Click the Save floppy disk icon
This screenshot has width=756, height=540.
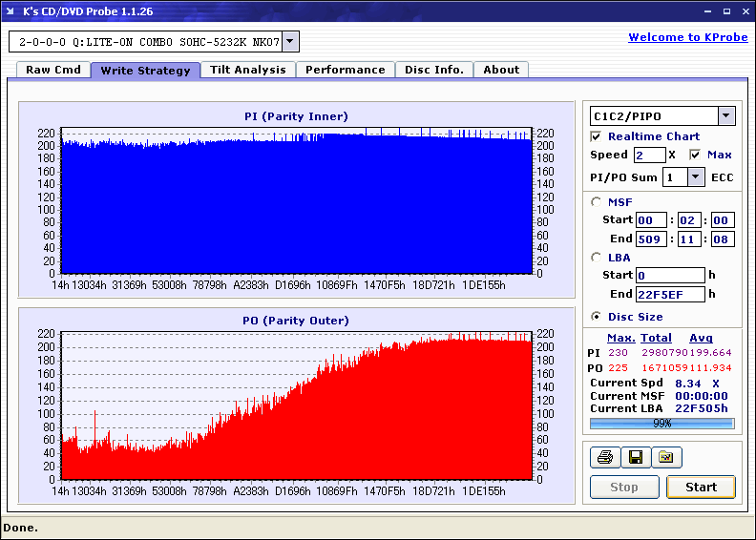(x=635, y=458)
